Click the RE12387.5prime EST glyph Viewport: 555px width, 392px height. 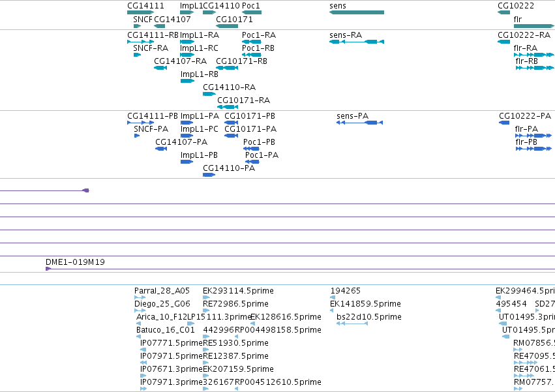click(206, 363)
